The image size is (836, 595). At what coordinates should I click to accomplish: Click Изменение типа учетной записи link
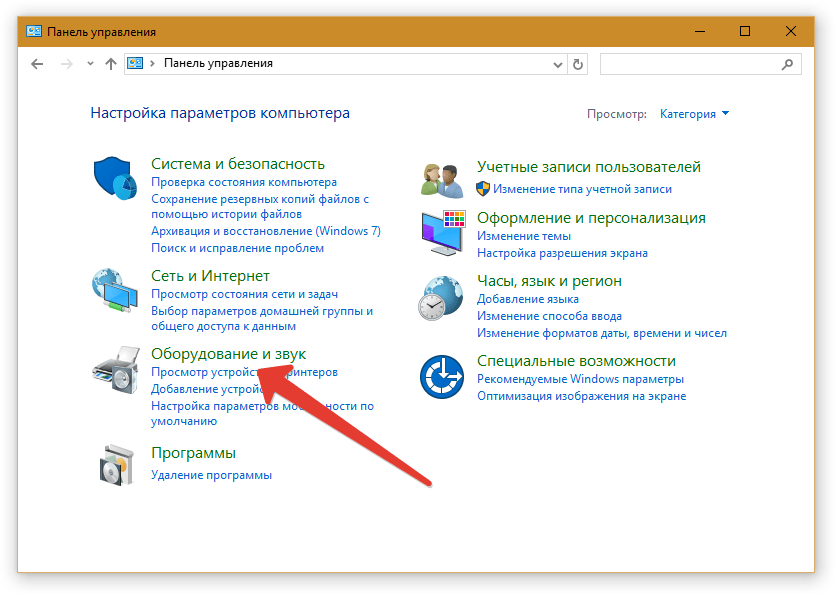point(582,189)
